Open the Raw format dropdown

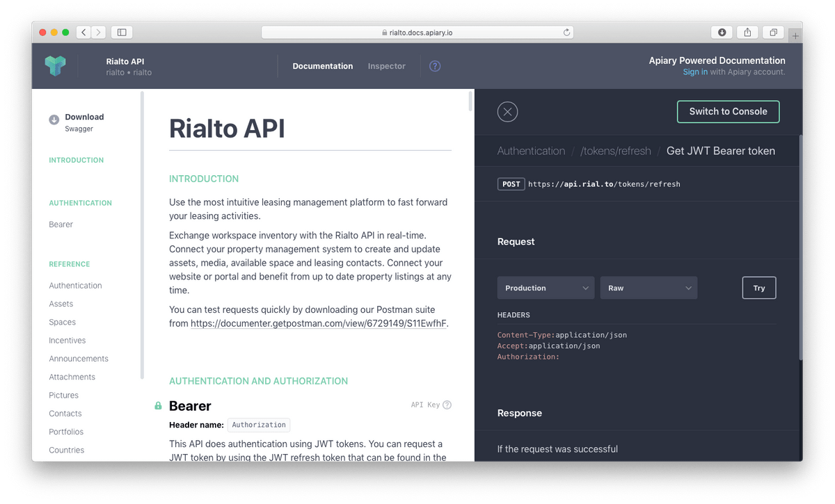(x=649, y=288)
